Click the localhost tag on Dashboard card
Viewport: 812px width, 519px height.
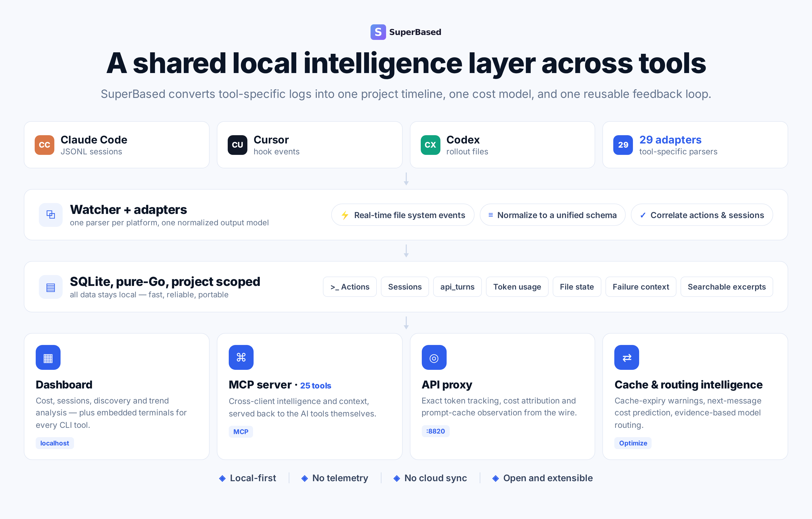click(55, 443)
